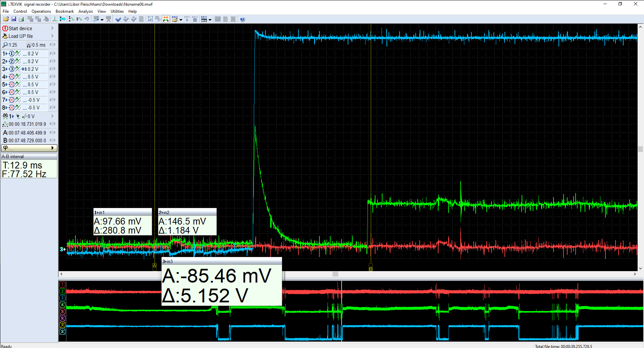Screen dimensions: 644x348
Task: Click the blue checkmark toolbar icon
Action: point(118,19)
